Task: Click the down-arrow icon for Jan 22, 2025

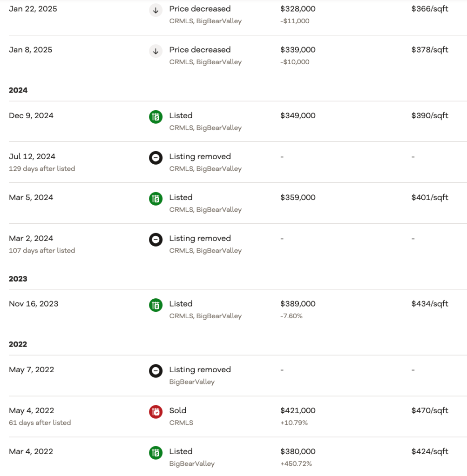Action: 156,10
